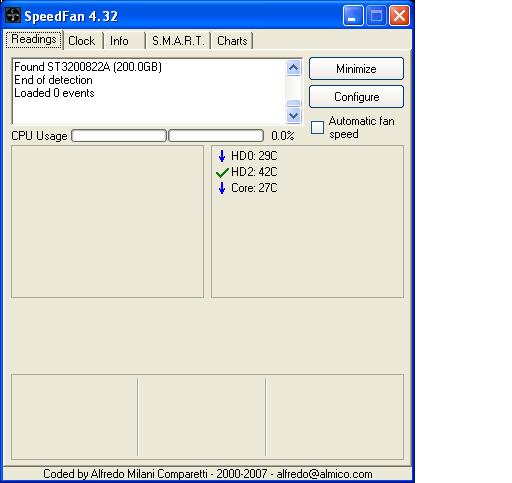Enable the Automatic fan speed checkbox

317,128
